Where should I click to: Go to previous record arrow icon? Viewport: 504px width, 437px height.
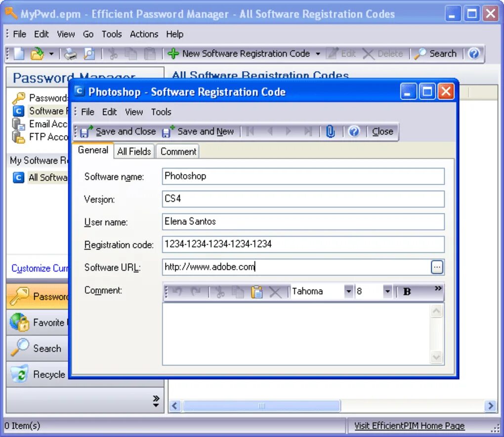click(270, 131)
